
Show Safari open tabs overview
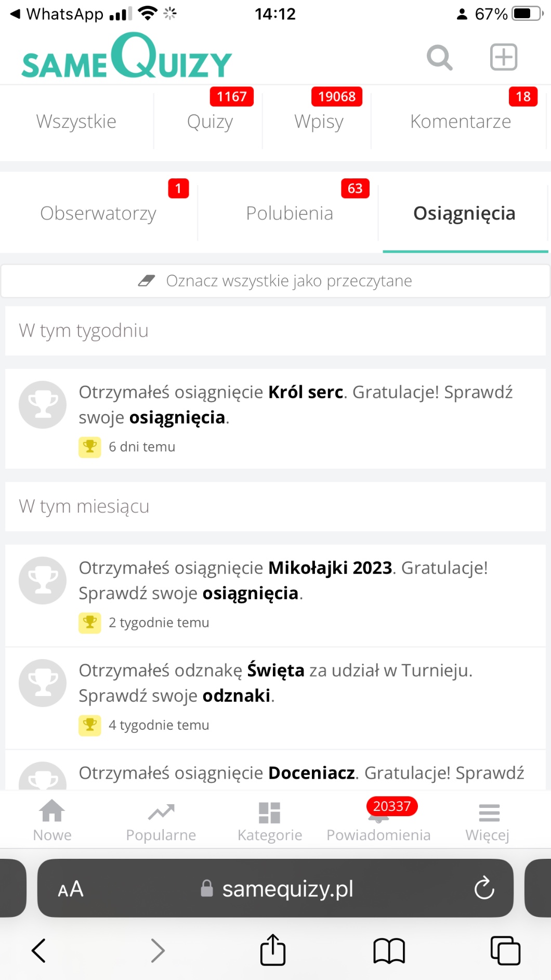point(505,950)
